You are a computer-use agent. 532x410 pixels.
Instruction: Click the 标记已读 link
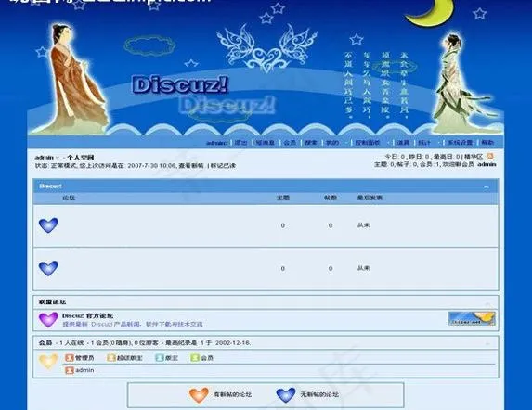click(223, 166)
